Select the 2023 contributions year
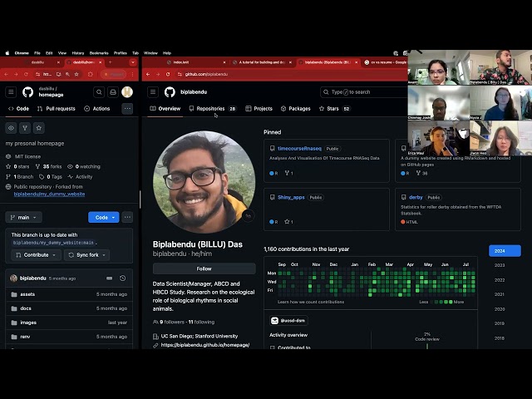The image size is (532, 399). click(x=500, y=265)
